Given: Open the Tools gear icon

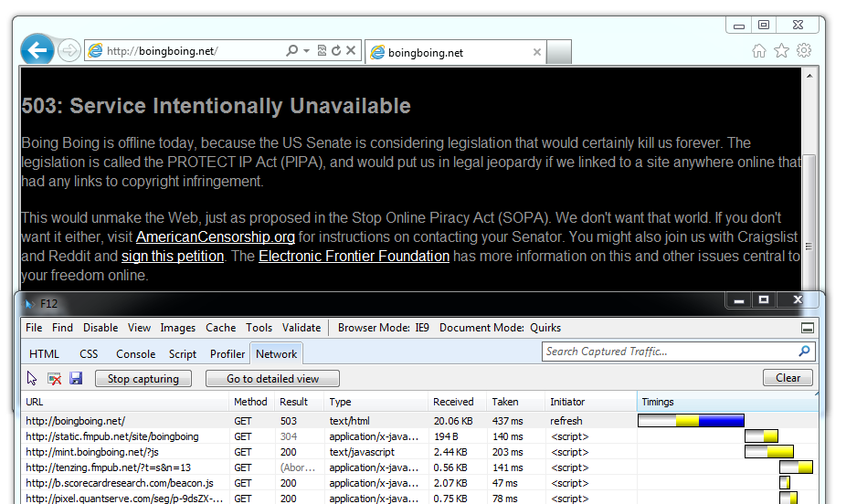Looking at the screenshot, I should (x=803, y=51).
